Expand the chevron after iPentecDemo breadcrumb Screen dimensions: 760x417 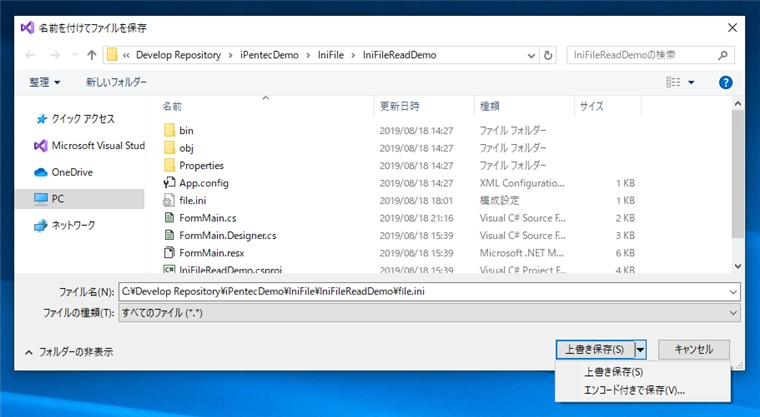(x=308, y=55)
